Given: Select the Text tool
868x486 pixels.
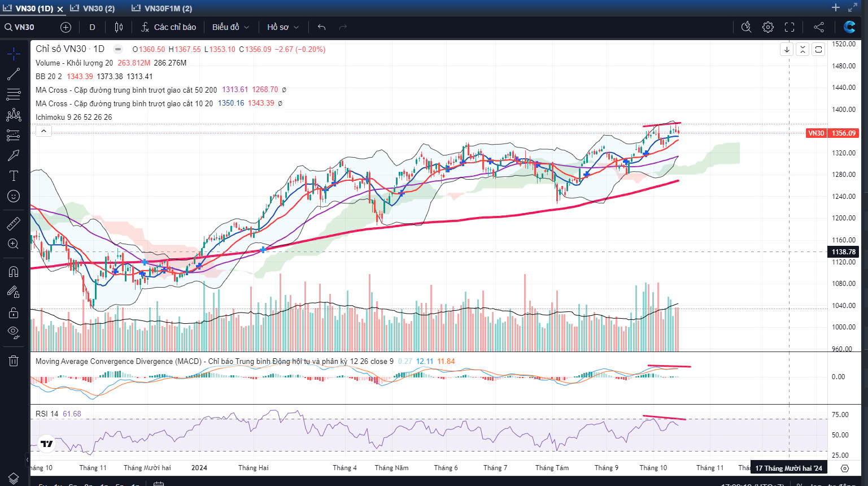Looking at the screenshot, I should [x=14, y=176].
